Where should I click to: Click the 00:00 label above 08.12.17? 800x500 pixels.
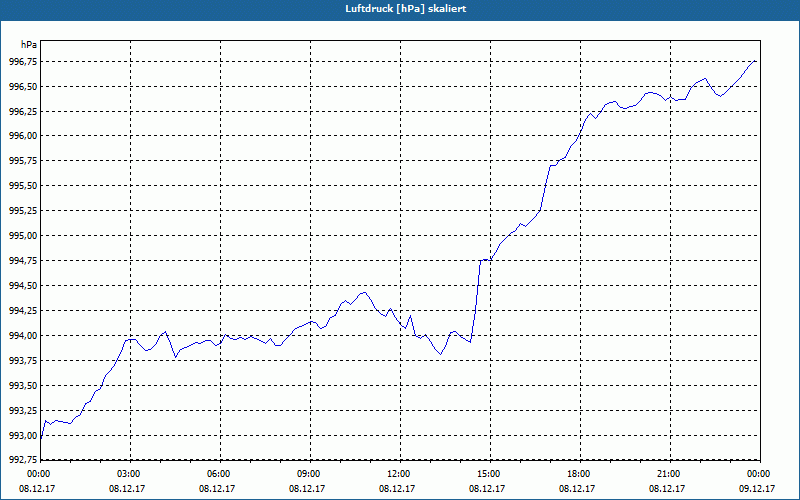click(37, 474)
